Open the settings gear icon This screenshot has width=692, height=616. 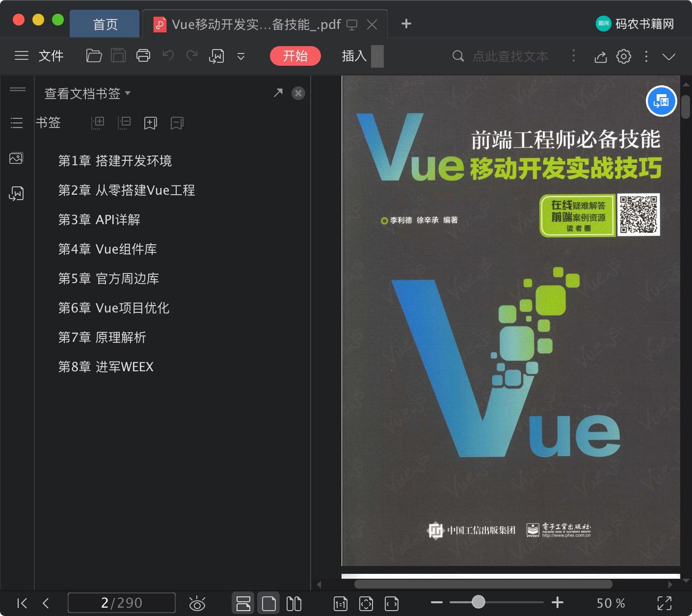(624, 56)
